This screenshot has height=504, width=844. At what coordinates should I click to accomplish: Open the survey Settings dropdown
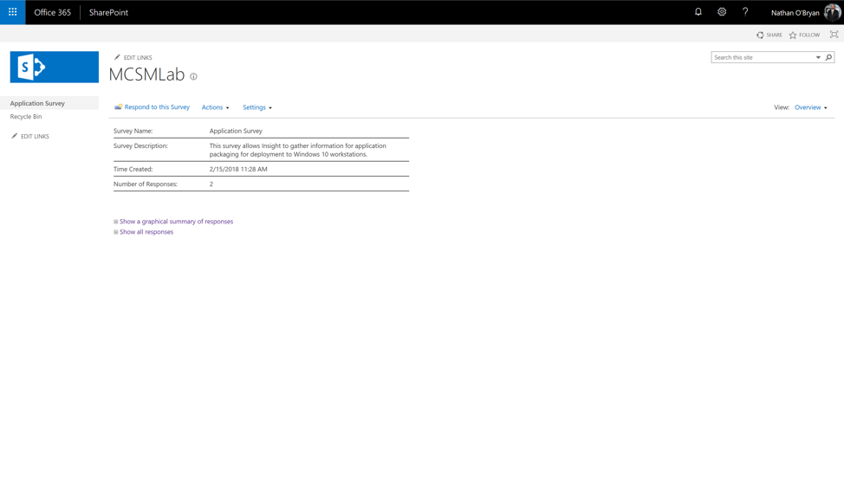tap(256, 107)
